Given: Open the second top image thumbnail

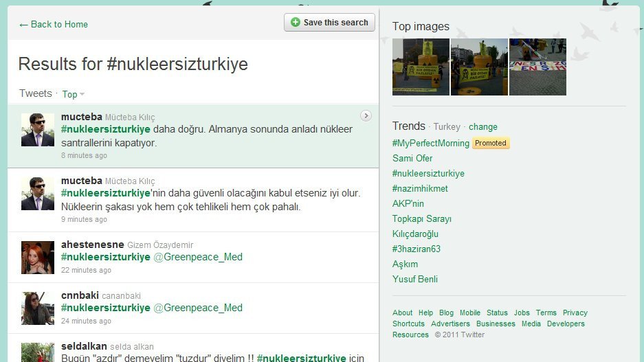Looking at the screenshot, I should [479, 67].
